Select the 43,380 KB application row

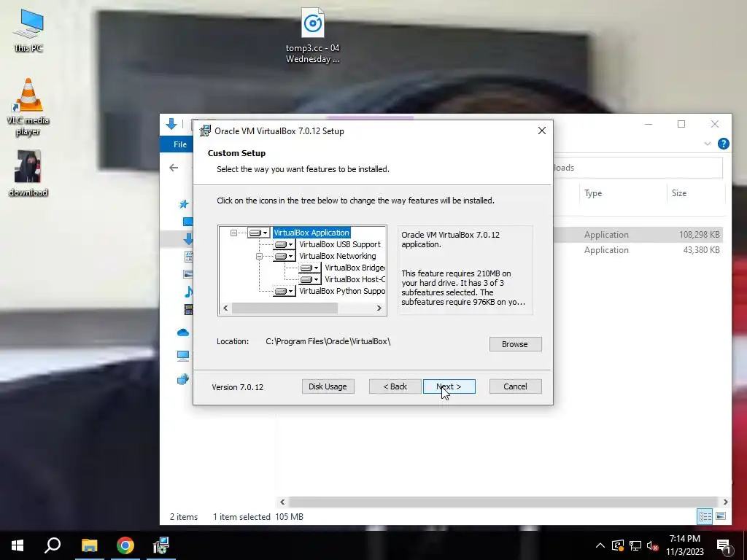pyautogui.click(x=638, y=250)
